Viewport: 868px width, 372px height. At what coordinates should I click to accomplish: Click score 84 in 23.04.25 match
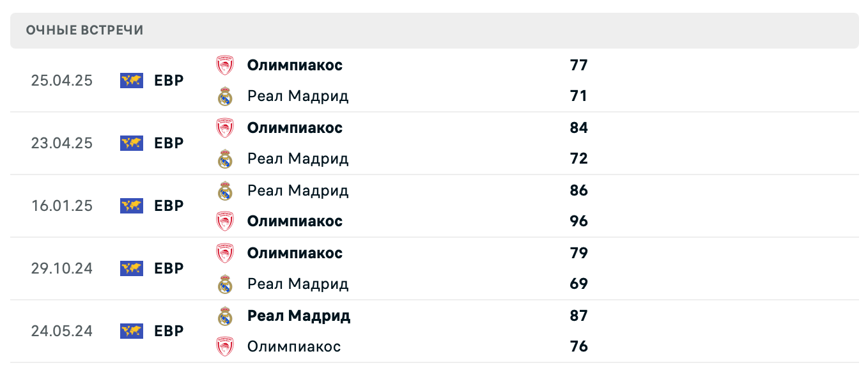click(578, 128)
